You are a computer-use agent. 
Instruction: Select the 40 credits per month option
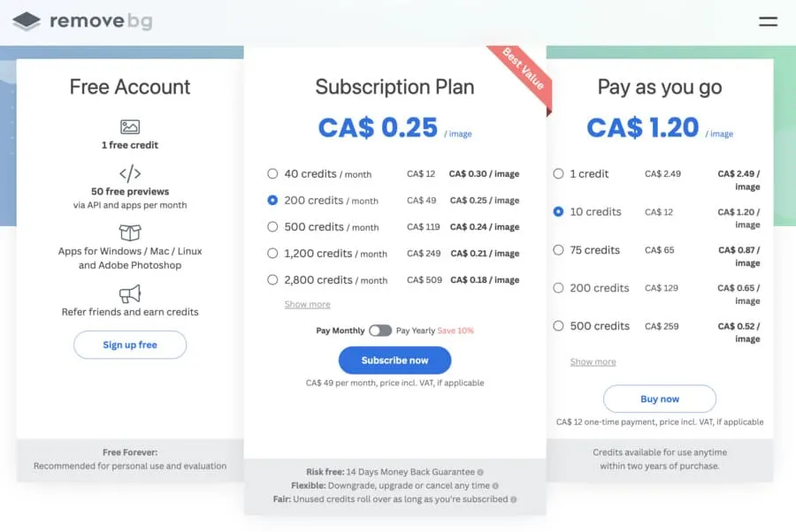click(x=272, y=174)
